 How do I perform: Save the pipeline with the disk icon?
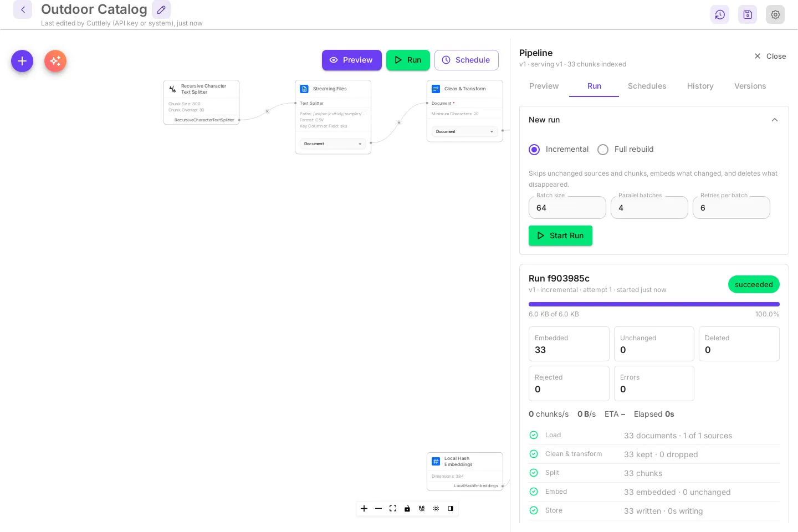coord(748,14)
